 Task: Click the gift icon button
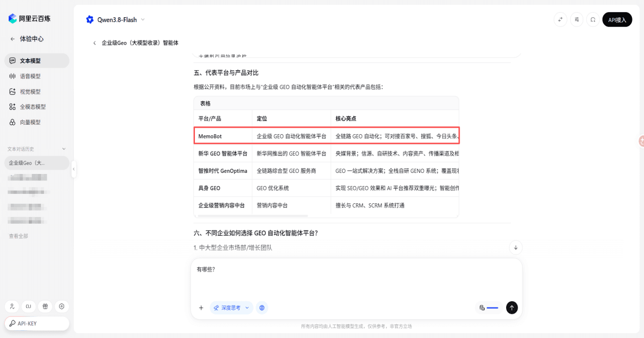[46, 307]
